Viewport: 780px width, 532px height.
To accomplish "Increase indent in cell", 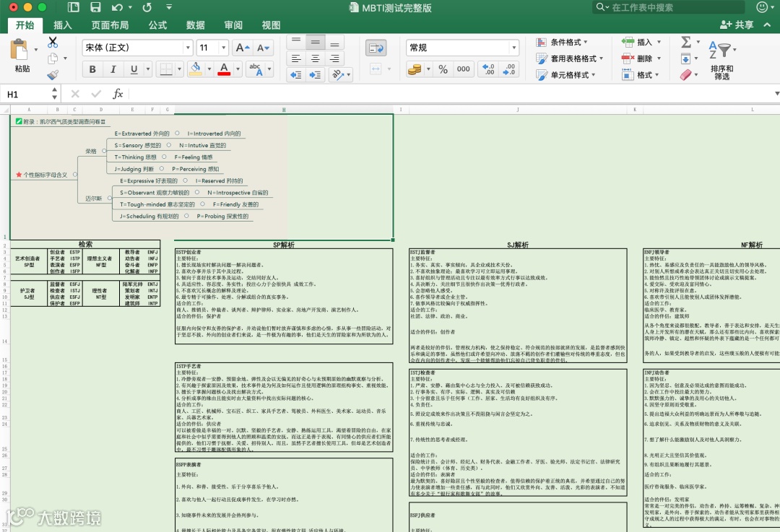I will 316,74.
